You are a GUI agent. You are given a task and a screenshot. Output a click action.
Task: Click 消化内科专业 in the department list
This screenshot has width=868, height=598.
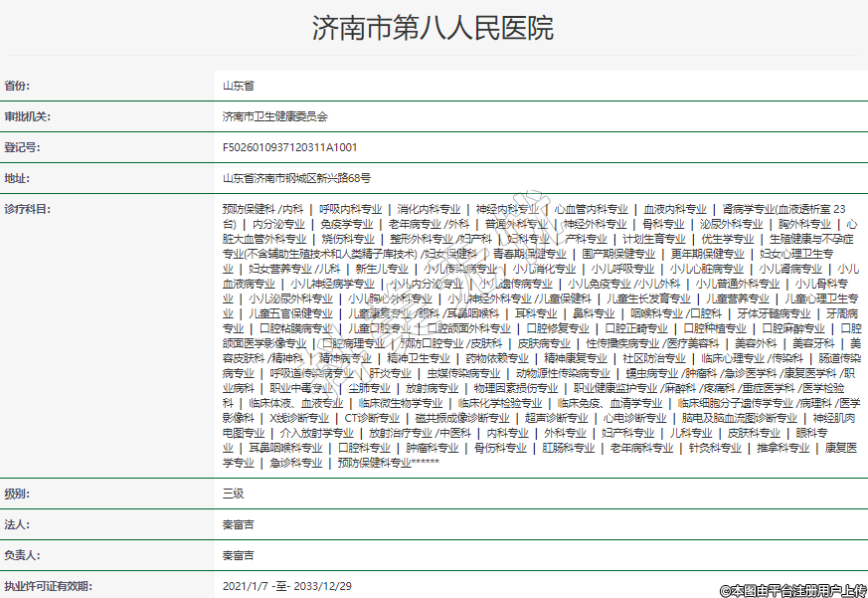click(x=429, y=210)
